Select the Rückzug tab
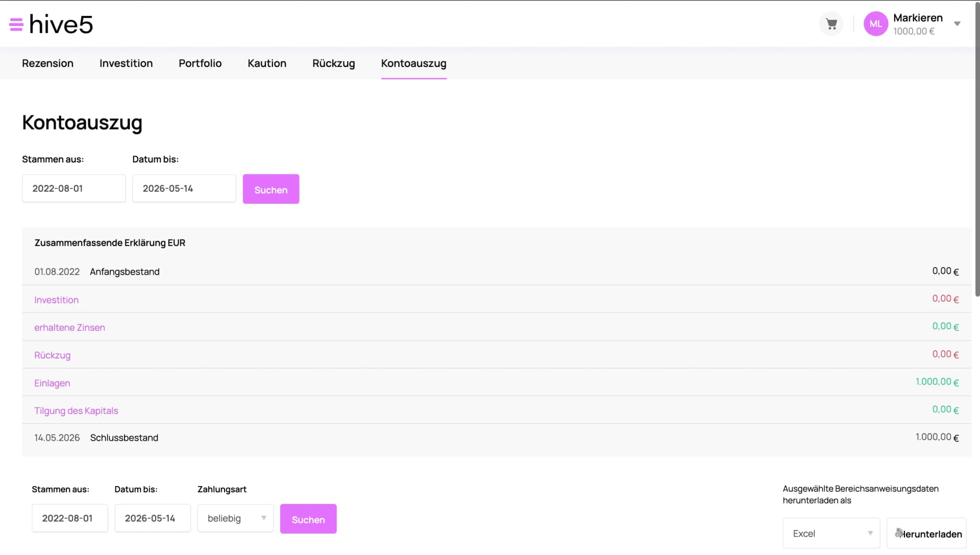This screenshot has width=980, height=555. point(334,63)
